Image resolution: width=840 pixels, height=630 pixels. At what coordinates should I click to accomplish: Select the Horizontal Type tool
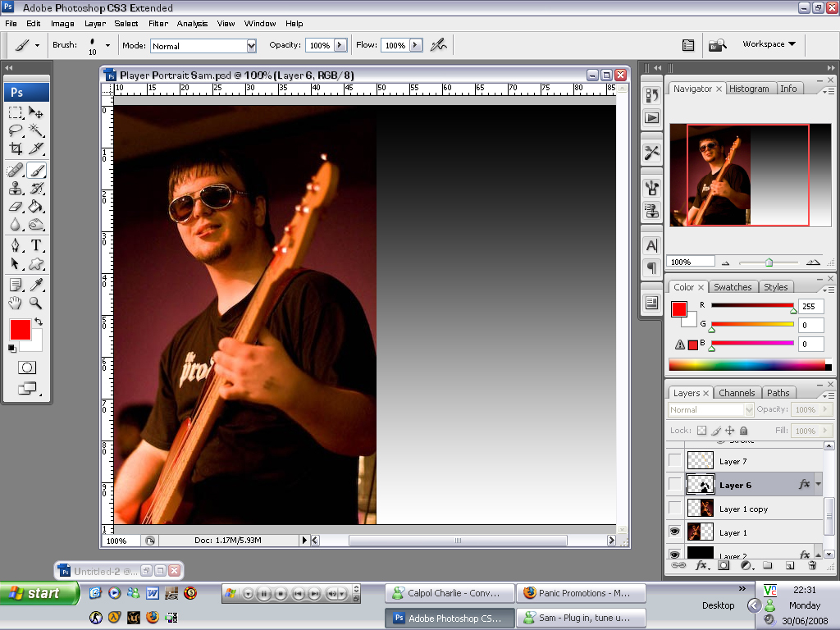(36, 245)
